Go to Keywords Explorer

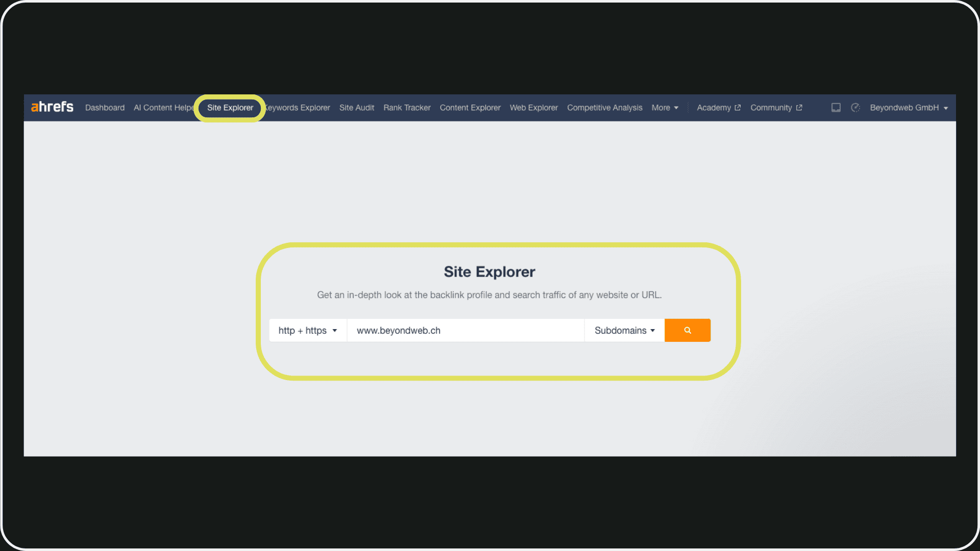pyautogui.click(x=297, y=108)
